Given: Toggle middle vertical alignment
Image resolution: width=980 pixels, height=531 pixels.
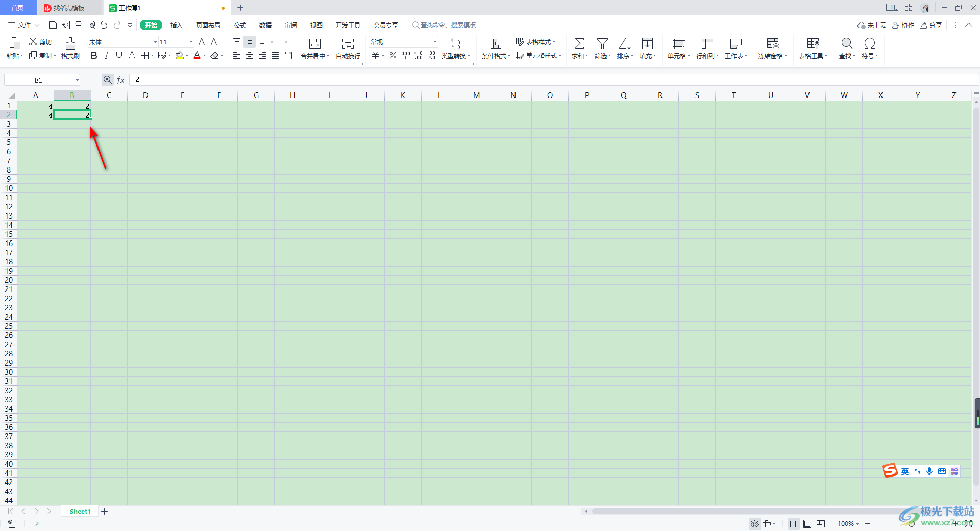Looking at the screenshot, I should pyautogui.click(x=250, y=42).
